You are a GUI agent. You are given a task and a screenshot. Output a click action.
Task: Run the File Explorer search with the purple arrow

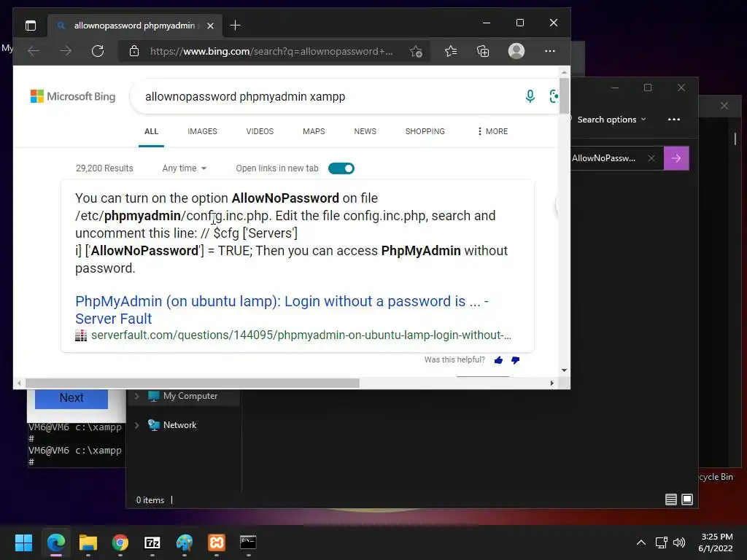pyautogui.click(x=676, y=158)
